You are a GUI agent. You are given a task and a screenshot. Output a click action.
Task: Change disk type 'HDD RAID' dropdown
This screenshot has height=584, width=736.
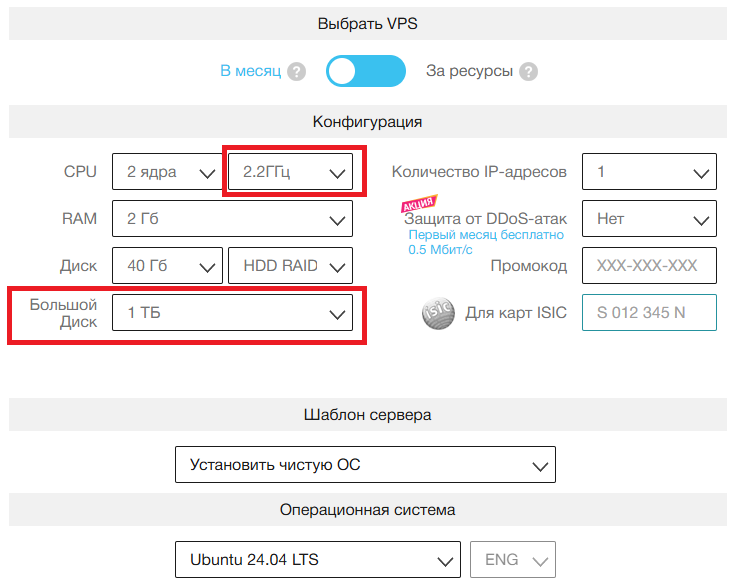[x=290, y=266]
